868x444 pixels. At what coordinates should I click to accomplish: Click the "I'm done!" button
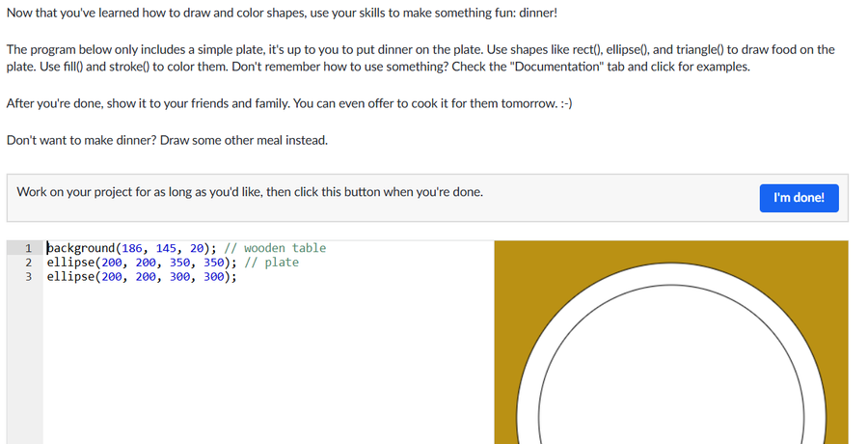799,197
